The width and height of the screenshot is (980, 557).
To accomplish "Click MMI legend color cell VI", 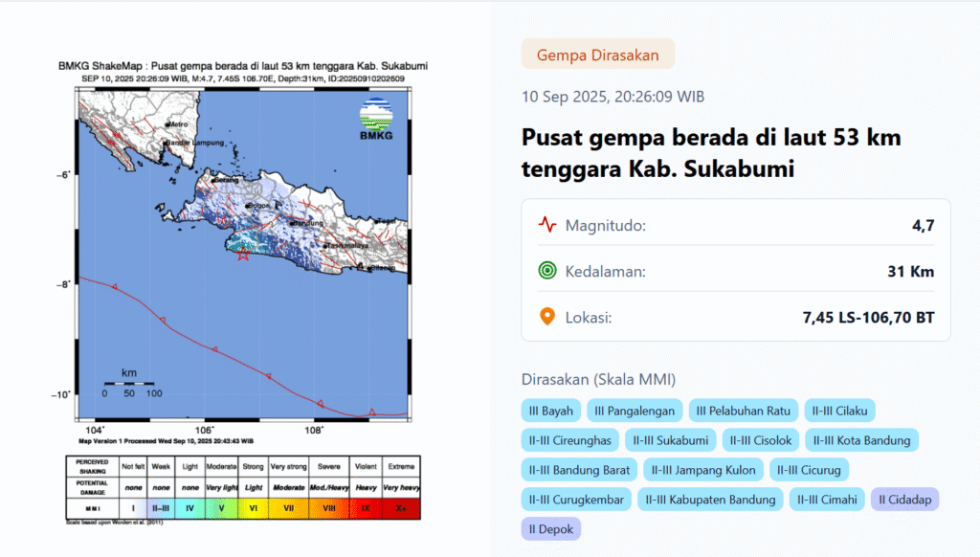I will (253, 508).
